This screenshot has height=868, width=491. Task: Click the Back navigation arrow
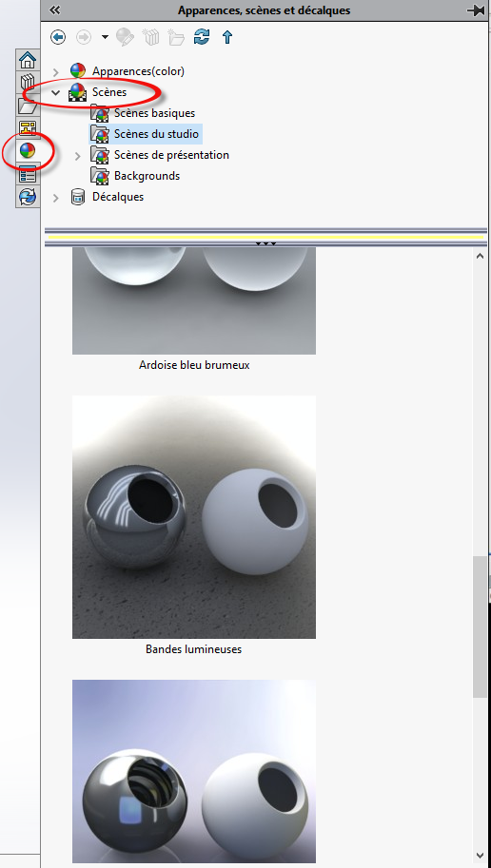(58, 37)
